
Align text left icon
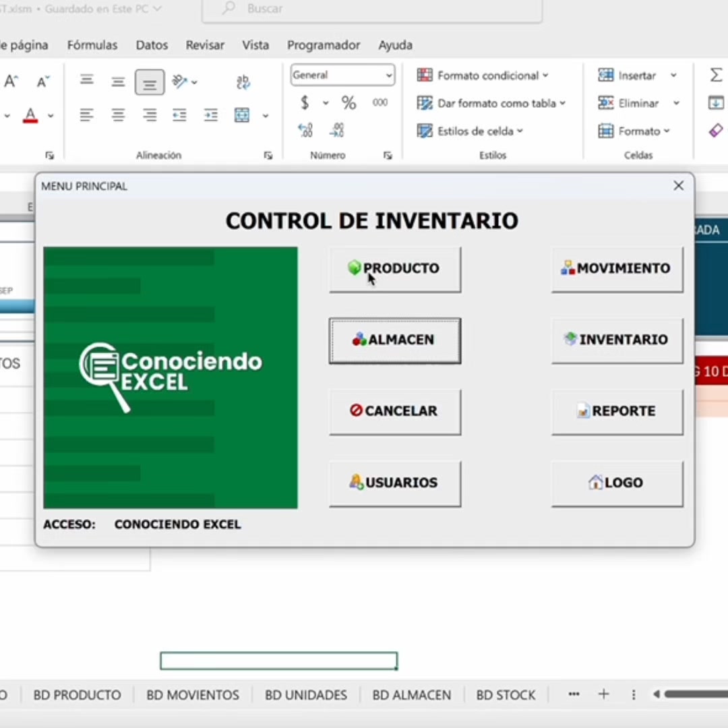tap(86, 115)
